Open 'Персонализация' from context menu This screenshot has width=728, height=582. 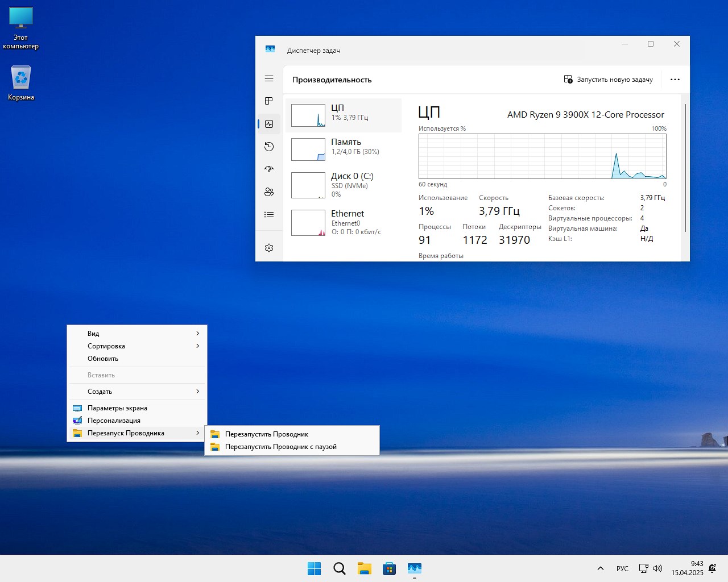[114, 421]
